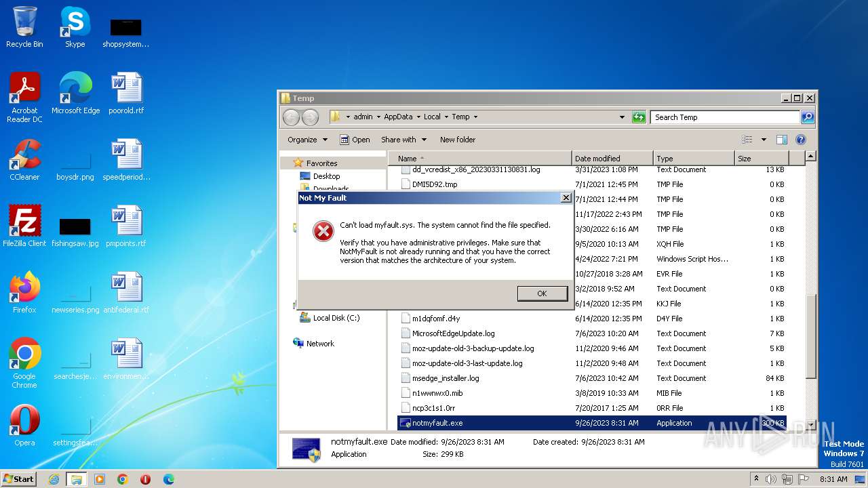Open media player from the taskbar

[x=100, y=479]
